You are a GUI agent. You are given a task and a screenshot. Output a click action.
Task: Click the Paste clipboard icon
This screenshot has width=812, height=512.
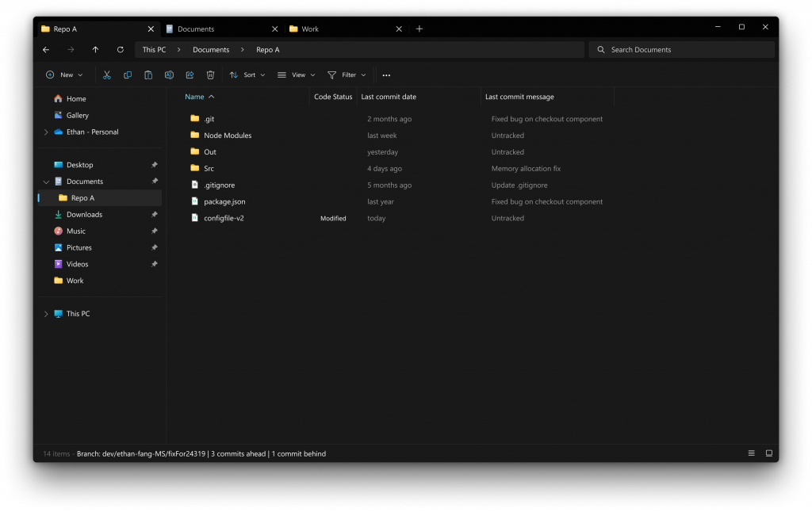point(148,75)
